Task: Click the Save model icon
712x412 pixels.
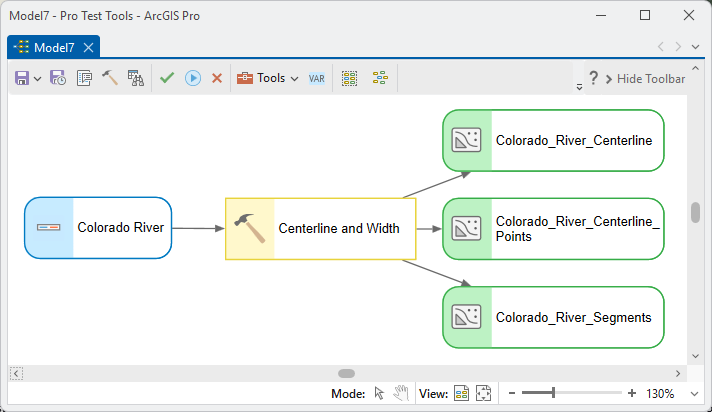Action: [22, 78]
